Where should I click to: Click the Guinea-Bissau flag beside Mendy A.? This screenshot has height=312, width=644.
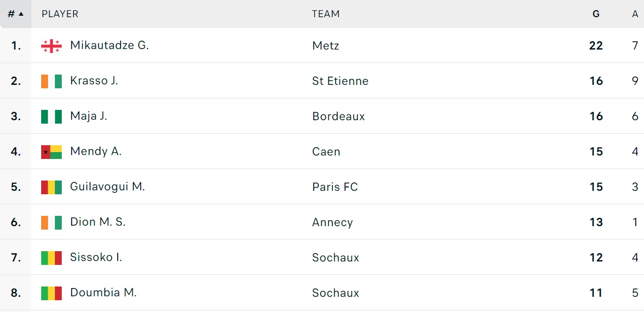tap(51, 152)
